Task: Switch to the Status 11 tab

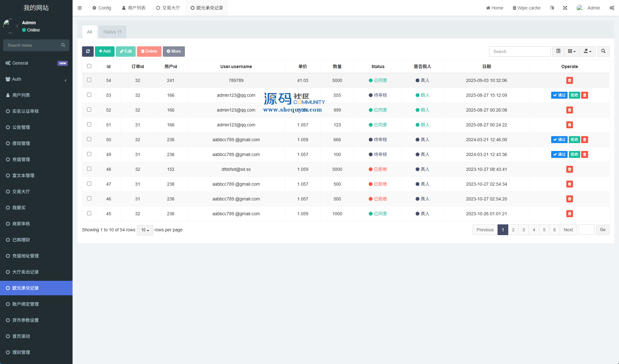Action: pyautogui.click(x=112, y=32)
